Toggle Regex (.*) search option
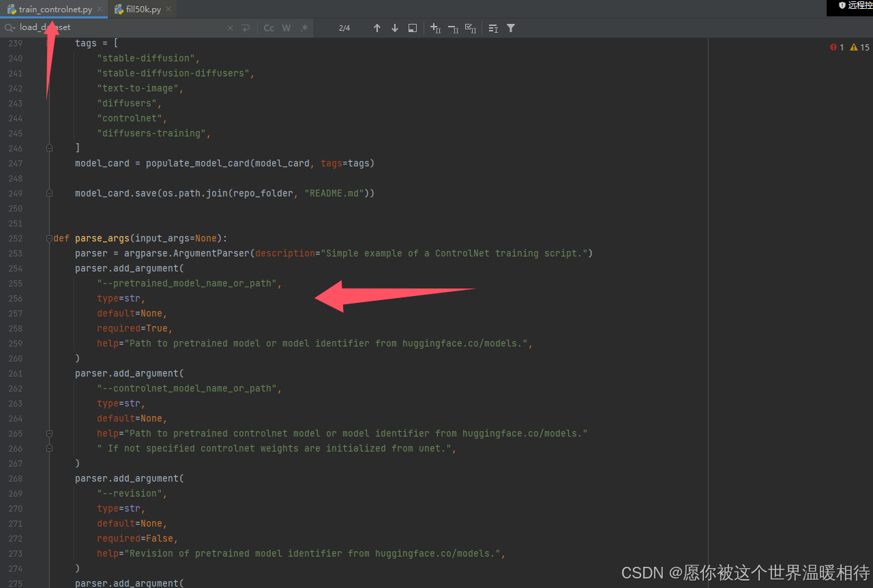The height and width of the screenshot is (588, 873). pos(304,28)
